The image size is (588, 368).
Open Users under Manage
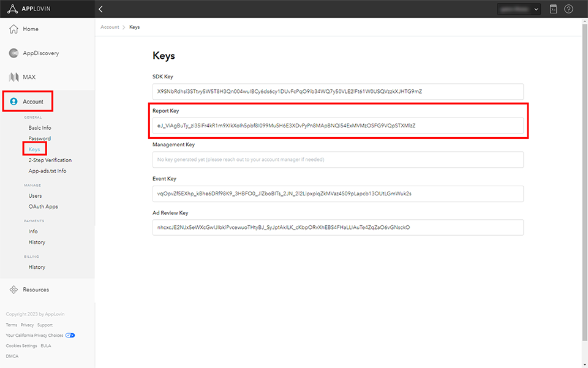(36, 196)
